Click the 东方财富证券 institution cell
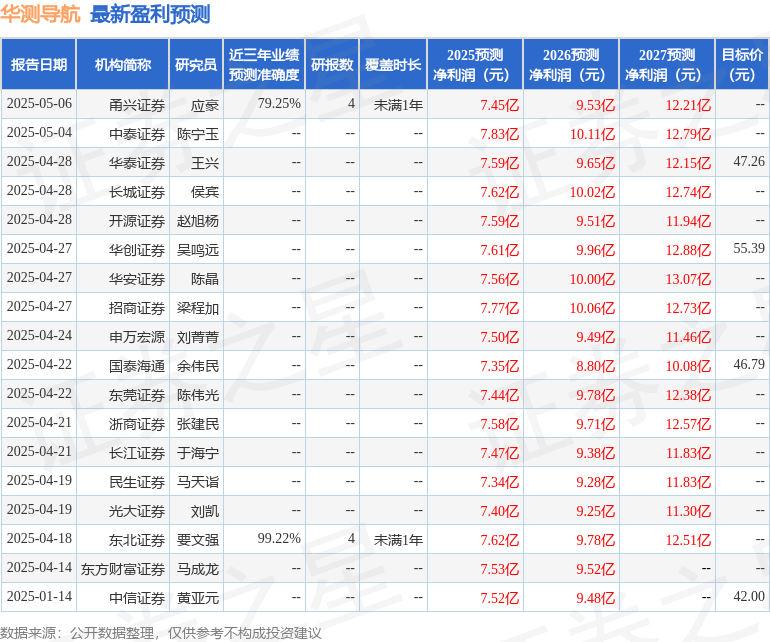 123,569
